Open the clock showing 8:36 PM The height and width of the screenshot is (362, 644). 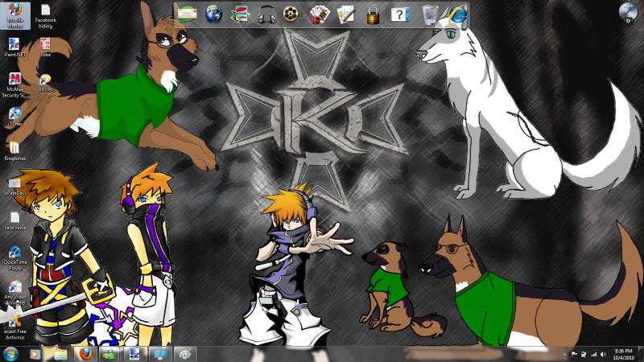click(623, 354)
